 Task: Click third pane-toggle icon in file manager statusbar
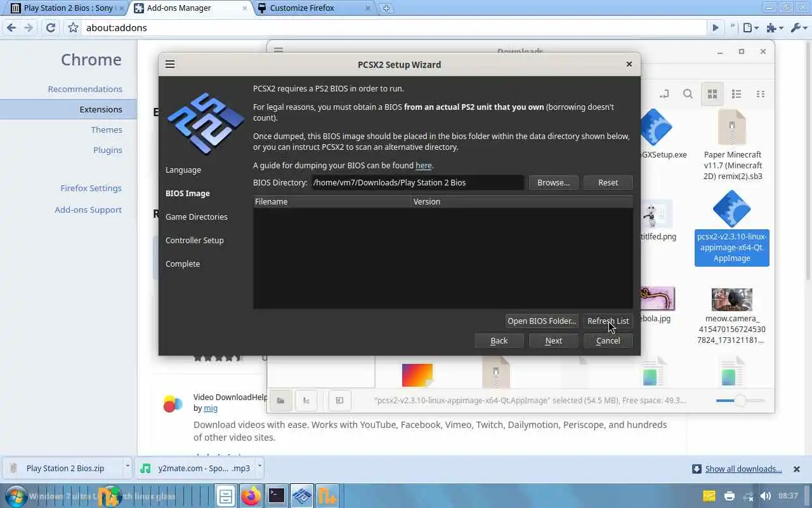tap(339, 400)
